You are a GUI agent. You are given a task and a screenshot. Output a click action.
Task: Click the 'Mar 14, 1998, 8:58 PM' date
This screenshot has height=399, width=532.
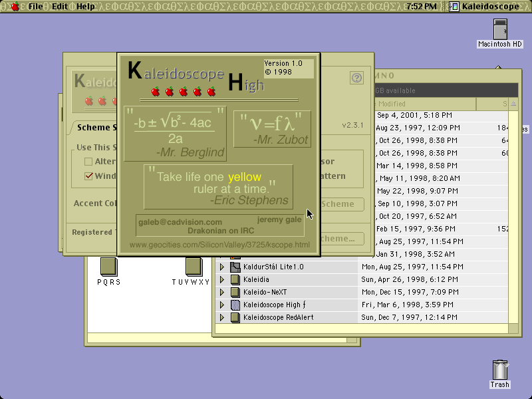click(417, 166)
